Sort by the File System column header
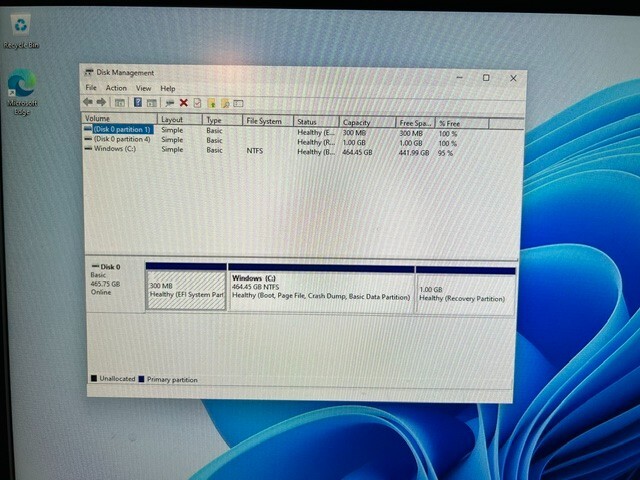The image size is (640, 480). click(268, 121)
